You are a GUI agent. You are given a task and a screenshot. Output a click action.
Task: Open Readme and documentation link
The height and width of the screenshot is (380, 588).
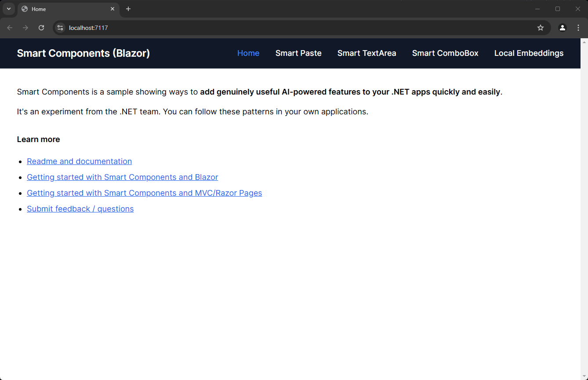(x=79, y=161)
